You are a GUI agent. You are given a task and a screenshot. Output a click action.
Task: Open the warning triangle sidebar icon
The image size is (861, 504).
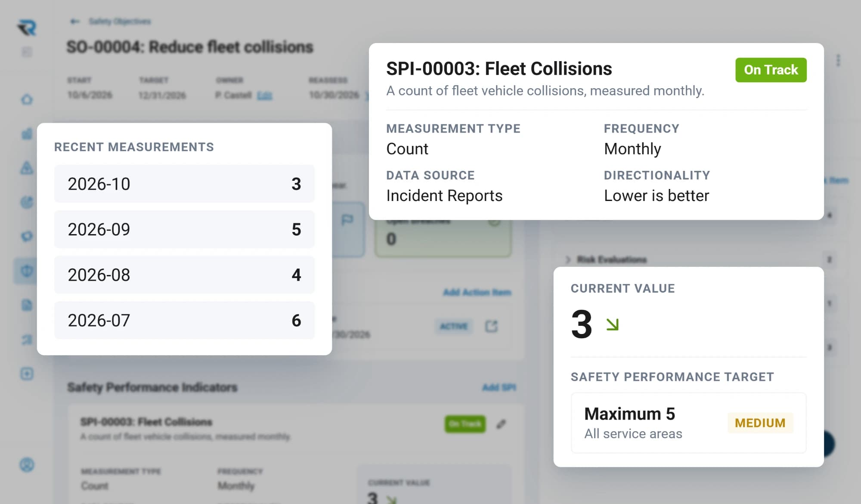[x=27, y=168]
